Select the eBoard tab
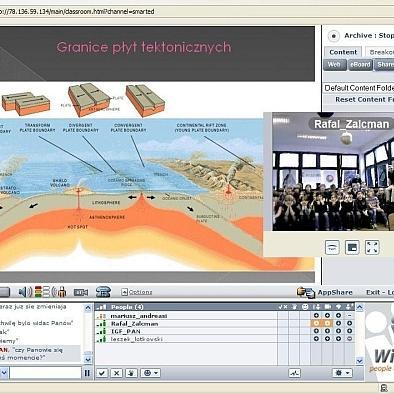The height and width of the screenshot is (394, 394). click(x=360, y=64)
